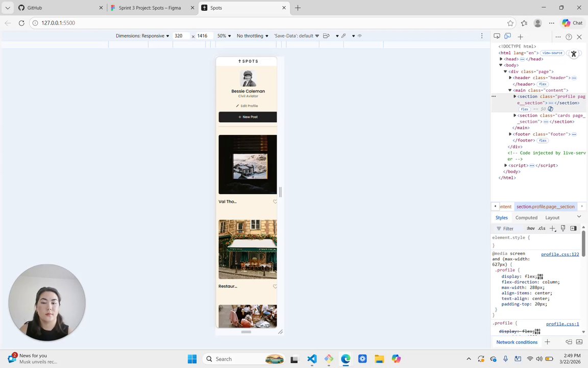Edit the viewport height field 1416

coord(204,36)
